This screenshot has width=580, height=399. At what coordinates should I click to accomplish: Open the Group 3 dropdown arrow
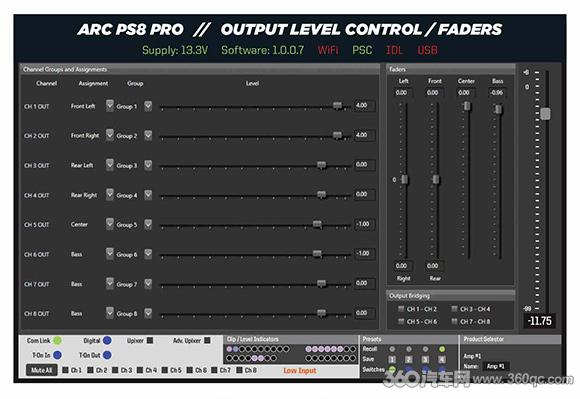[148, 165]
